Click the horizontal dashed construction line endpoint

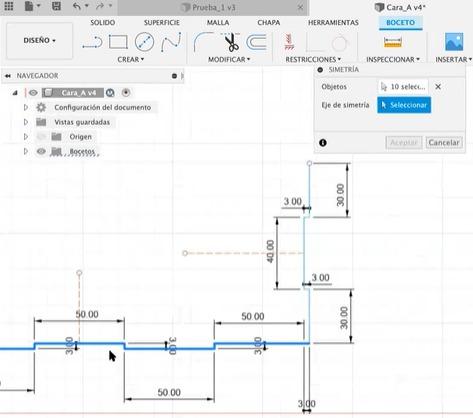185,253
